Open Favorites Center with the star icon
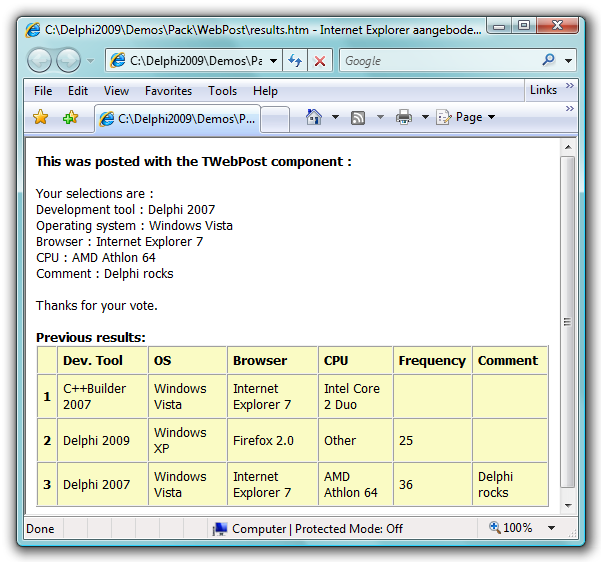 pyautogui.click(x=41, y=118)
